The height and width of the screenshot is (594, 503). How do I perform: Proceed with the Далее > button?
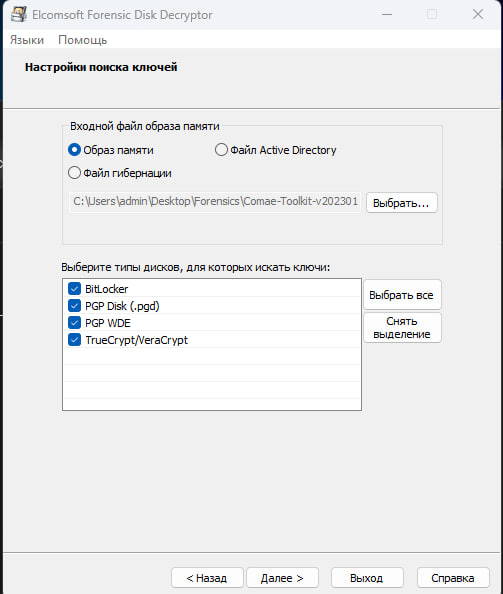point(282,578)
